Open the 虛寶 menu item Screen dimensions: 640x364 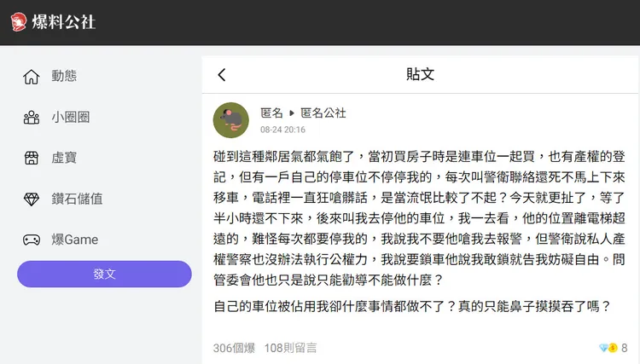pyautogui.click(x=64, y=158)
